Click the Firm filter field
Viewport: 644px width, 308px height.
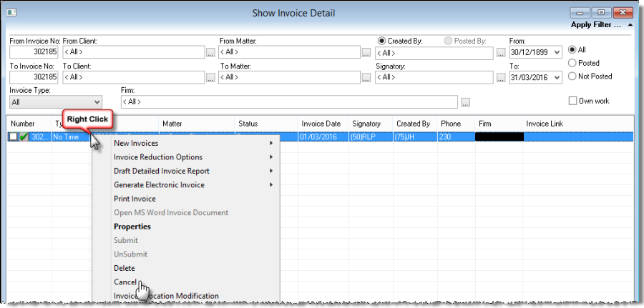point(289,101)
